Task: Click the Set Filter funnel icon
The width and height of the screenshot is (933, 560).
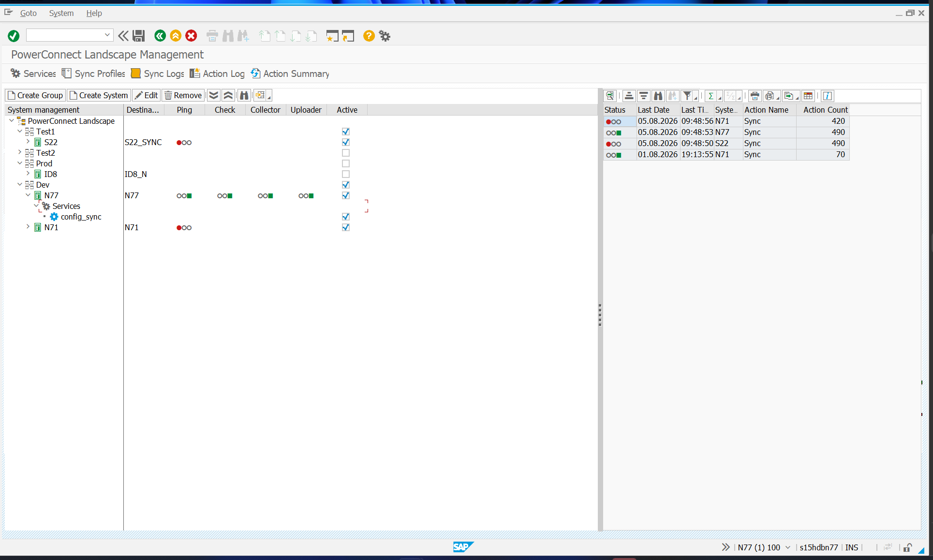Action: pyautogui.click(x=687, y=96)
